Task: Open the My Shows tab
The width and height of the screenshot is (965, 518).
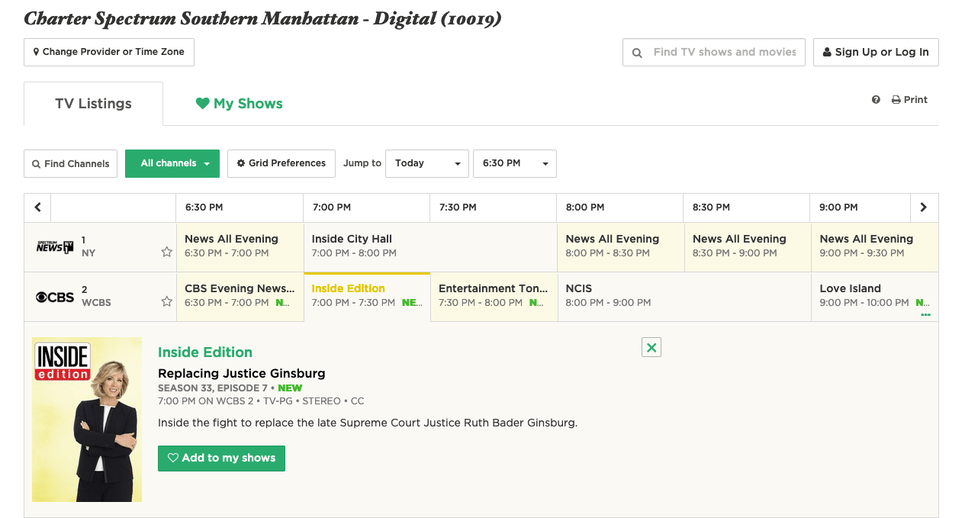Action: (239, 103)
